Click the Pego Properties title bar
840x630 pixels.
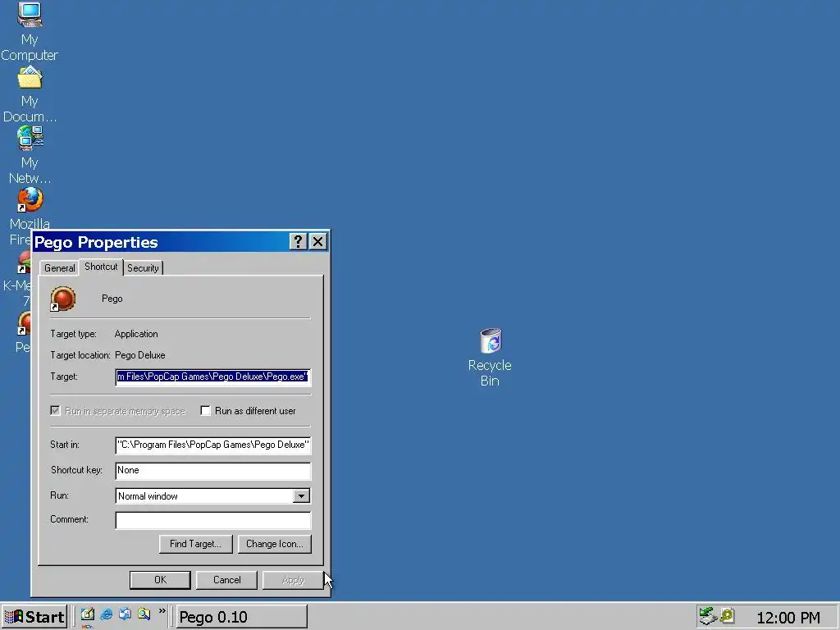pos(161,242)
